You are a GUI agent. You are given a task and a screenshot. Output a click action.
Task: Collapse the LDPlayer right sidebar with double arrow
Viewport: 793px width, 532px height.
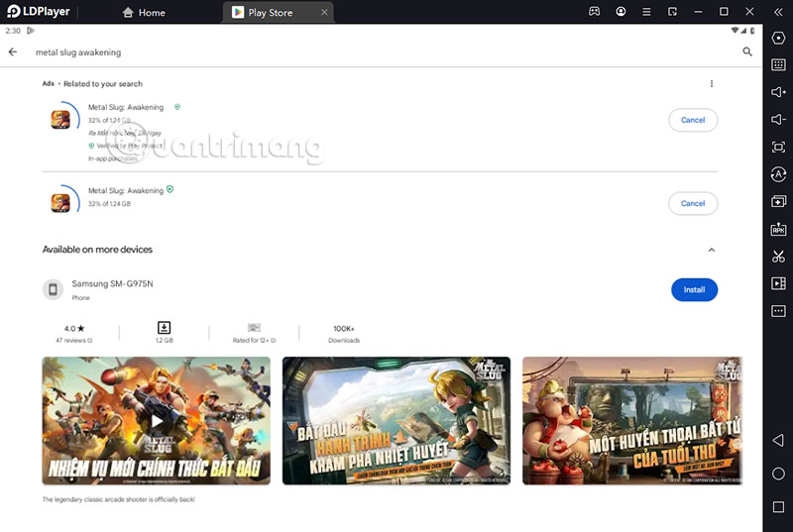tap(778, 12)
